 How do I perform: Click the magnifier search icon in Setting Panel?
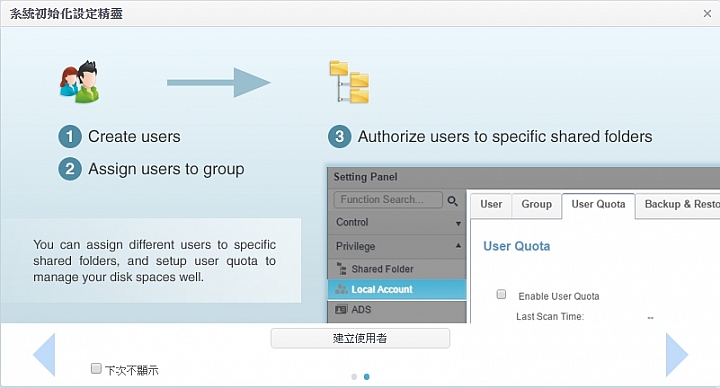point(452,201)
